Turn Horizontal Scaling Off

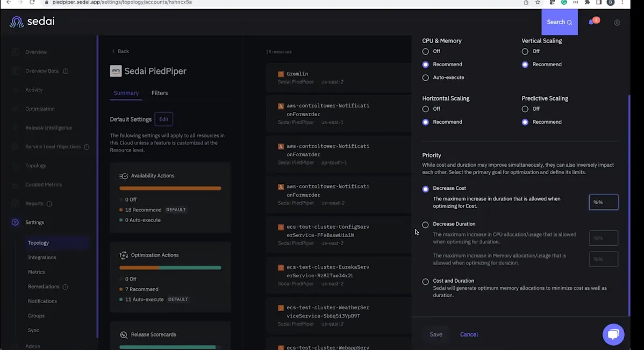coord(426,109)
